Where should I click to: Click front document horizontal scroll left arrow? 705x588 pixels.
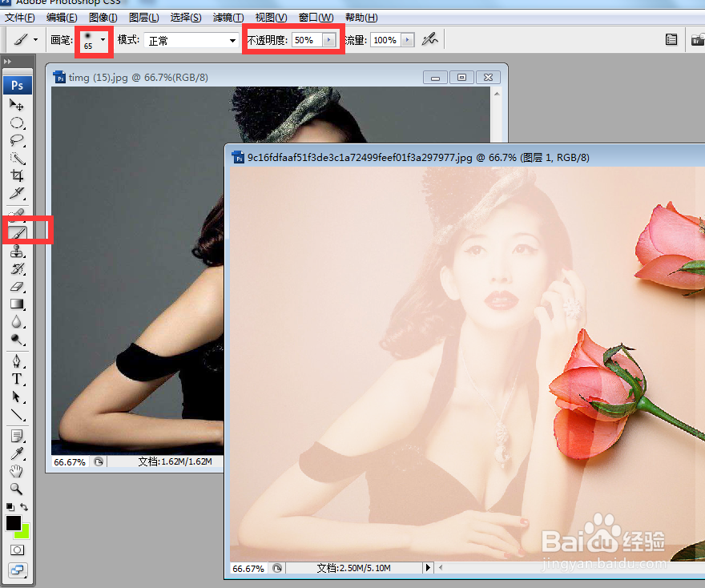[441, 567]
